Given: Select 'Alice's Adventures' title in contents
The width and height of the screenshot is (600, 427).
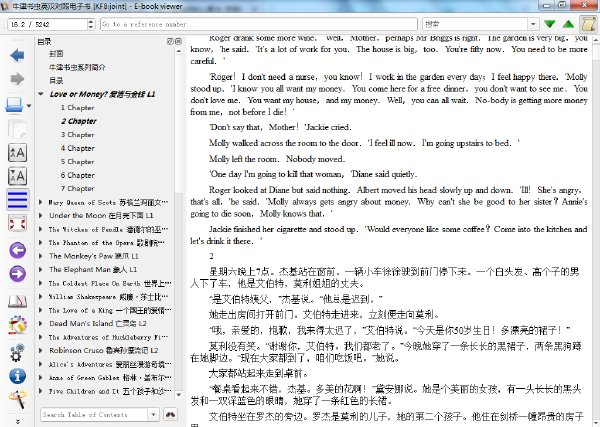Looking at the screenshot, I should coord(110,364).
